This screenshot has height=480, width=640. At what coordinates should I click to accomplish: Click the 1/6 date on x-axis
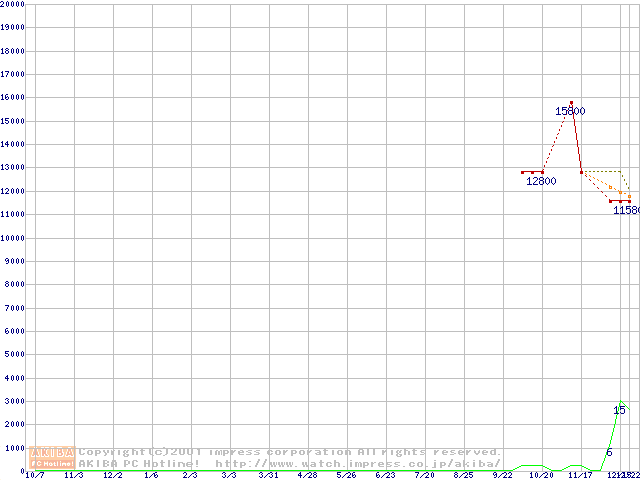point(151,476)
